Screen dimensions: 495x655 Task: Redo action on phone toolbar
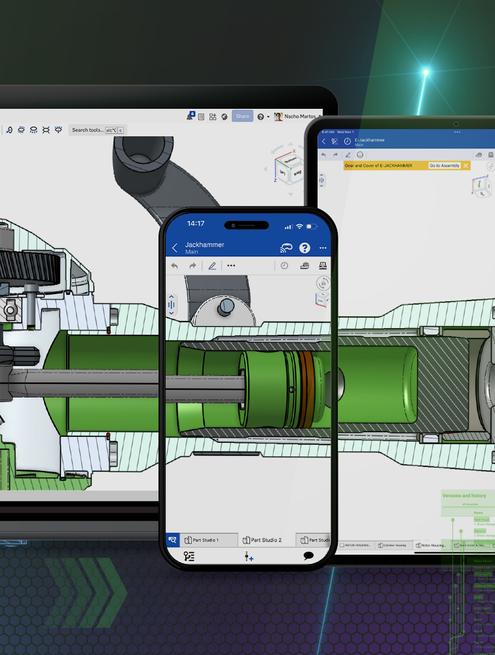192,266
